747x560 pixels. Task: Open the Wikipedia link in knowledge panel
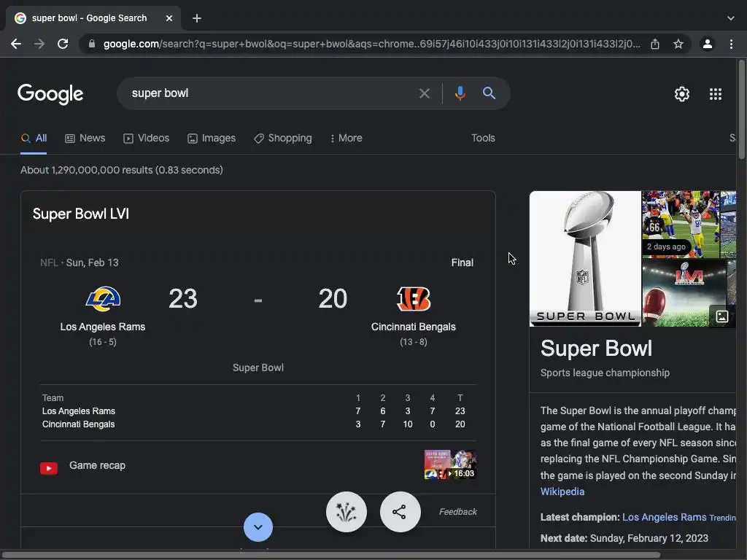pos(562,491)
